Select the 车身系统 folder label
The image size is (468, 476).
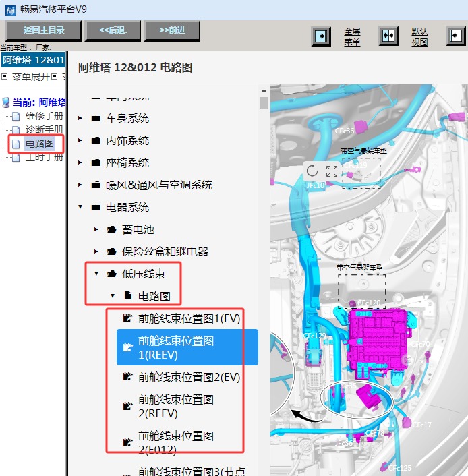pyautogui.click(x=127, y=118)
